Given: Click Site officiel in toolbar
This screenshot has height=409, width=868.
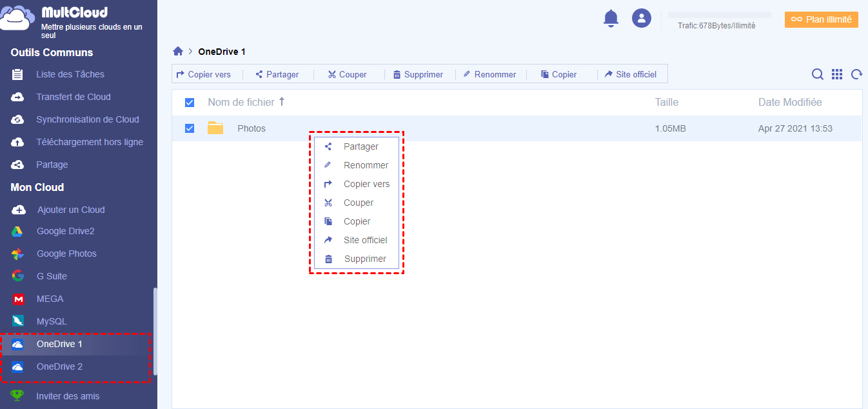Looking at the screenshot, I should click(630, 74).
